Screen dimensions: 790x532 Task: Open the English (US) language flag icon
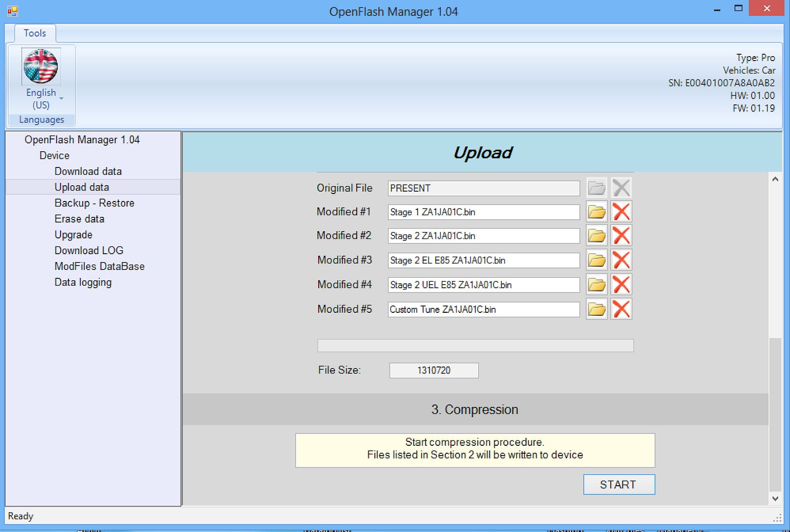pos(41,66)
